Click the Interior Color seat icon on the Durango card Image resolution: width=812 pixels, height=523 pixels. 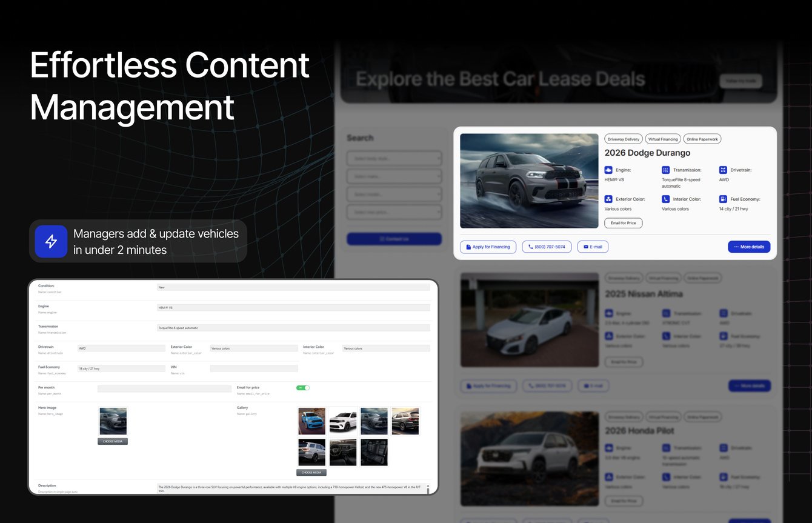(x=666, y=199)
